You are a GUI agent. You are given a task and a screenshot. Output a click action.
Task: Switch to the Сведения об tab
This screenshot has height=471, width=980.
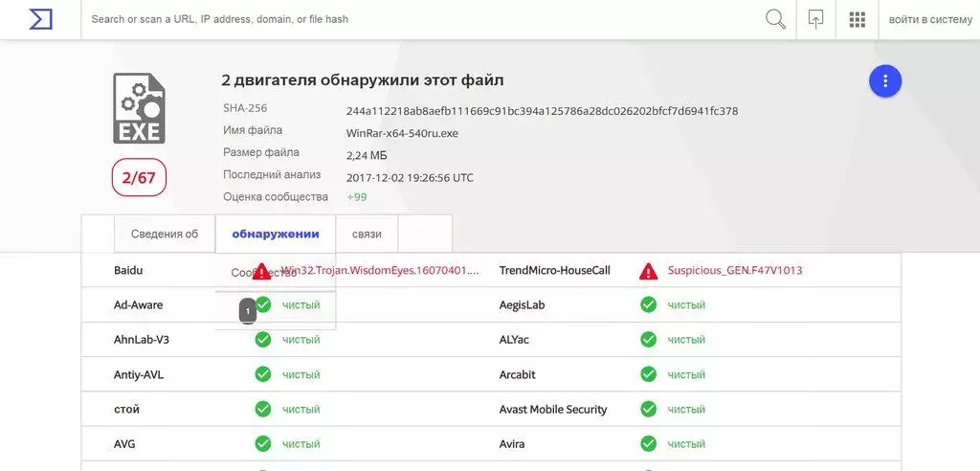[165, 234]
